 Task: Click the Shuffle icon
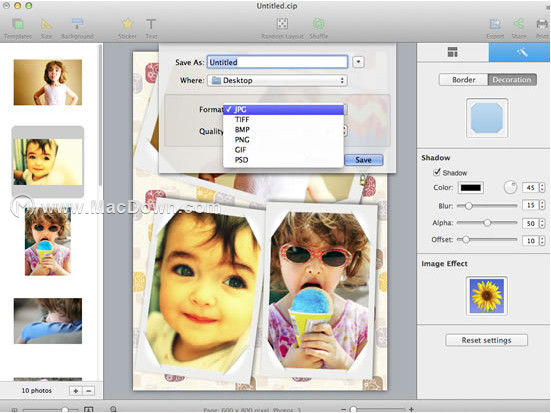click(x=318, y=24)
